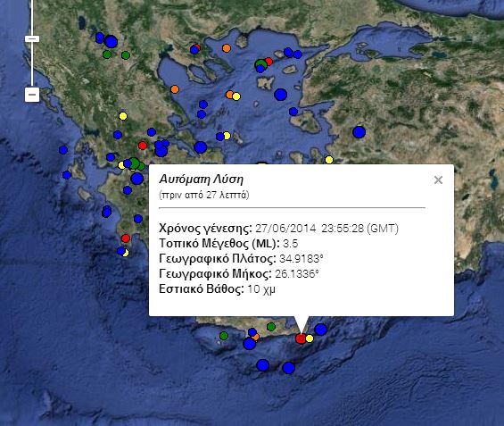Click the latitude value 34.9183°
This screenshot has width=504, height=426.
click(302, 259)
